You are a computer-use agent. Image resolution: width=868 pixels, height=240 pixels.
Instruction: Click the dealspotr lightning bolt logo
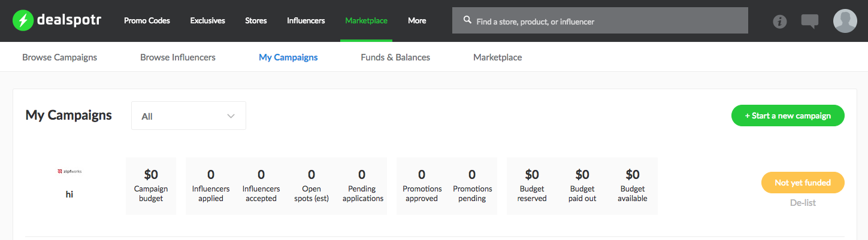pos(23,20)
